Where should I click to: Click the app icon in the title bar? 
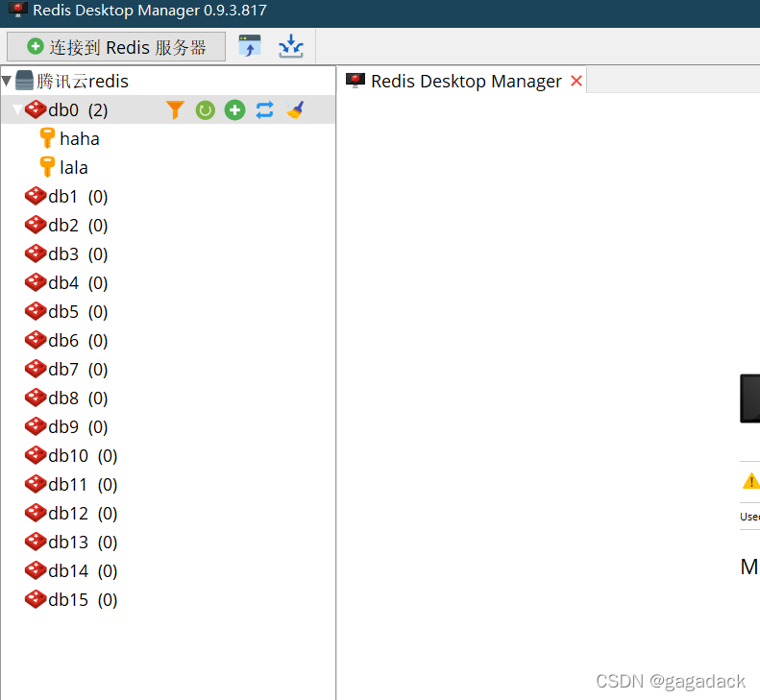click(x=18, y=10)
